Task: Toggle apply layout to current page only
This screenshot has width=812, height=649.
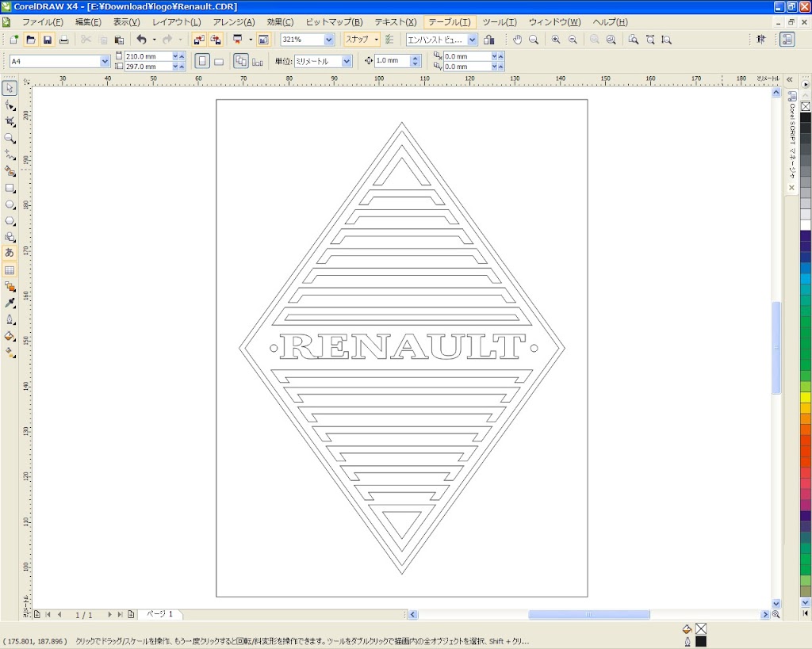Action: pyautogui.click(x=258, y=61)
